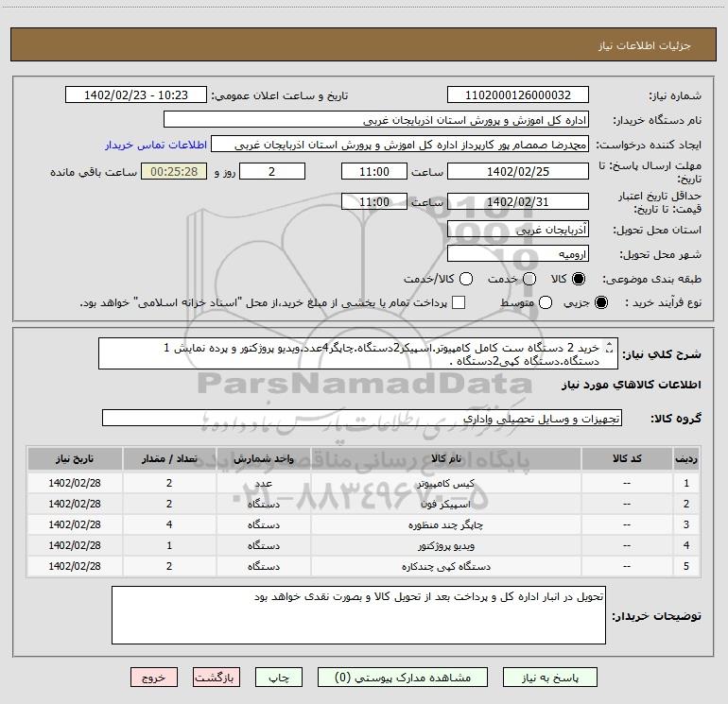Click the چاپگر چند منظوره row name
The height and width of the screenshot is (704, 728).
pos(445,525)
